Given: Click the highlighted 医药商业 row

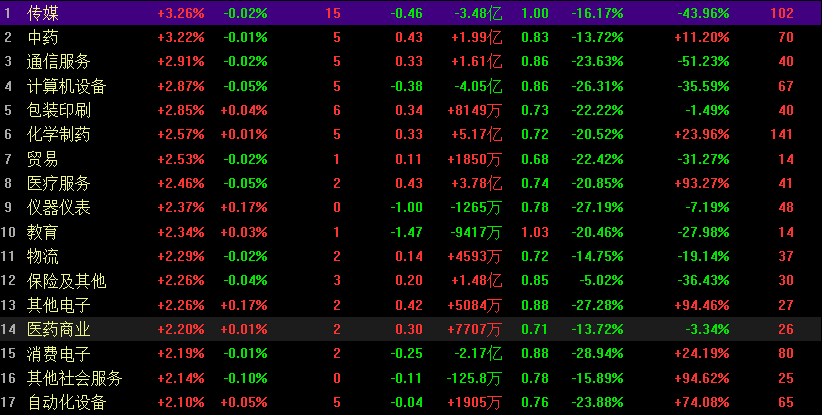Looking at the screenshot, I should [58, 329].
